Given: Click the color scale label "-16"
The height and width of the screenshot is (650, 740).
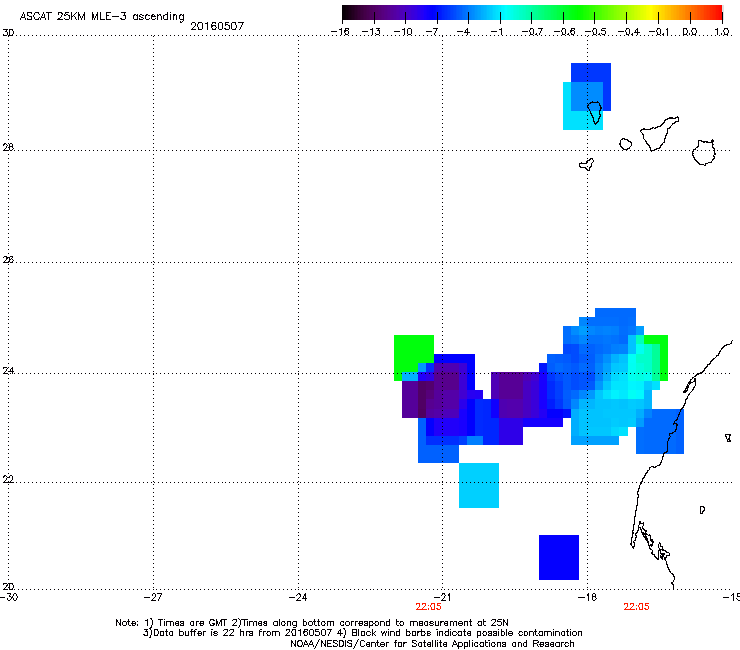Looking at the screenshot, I should tap(340, 32).
